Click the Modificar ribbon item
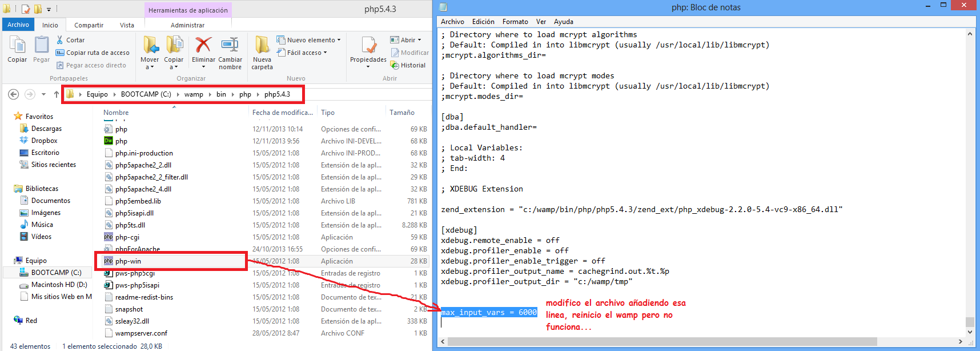Screen dimensions: 980x351 click(x=410, y=53)
